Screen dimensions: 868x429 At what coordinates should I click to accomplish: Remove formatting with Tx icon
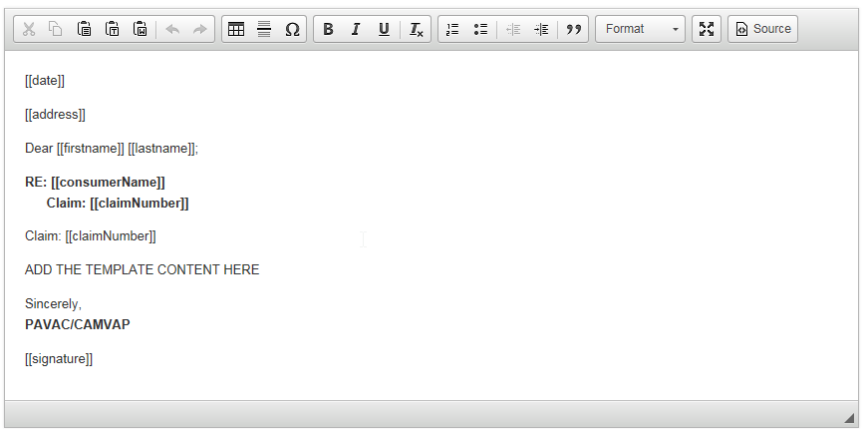(x=417, y=29)
